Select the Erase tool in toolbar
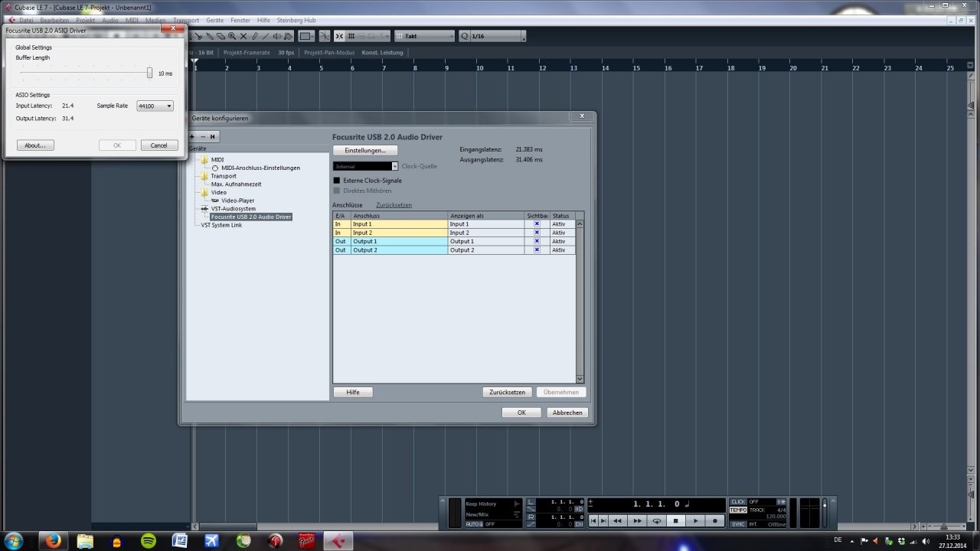The height and width of the screenshot is (551, 980). click(x=220, y=36)
